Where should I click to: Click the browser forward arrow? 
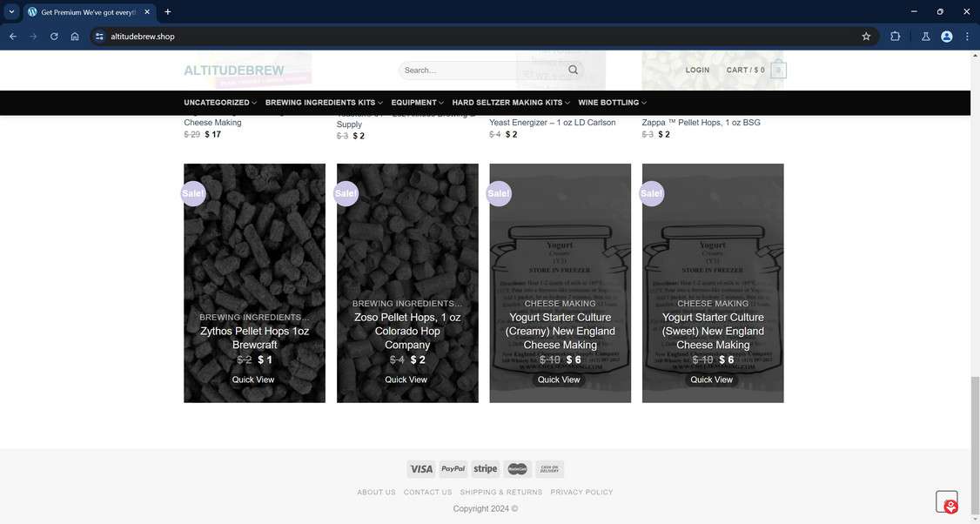[33, 37]
